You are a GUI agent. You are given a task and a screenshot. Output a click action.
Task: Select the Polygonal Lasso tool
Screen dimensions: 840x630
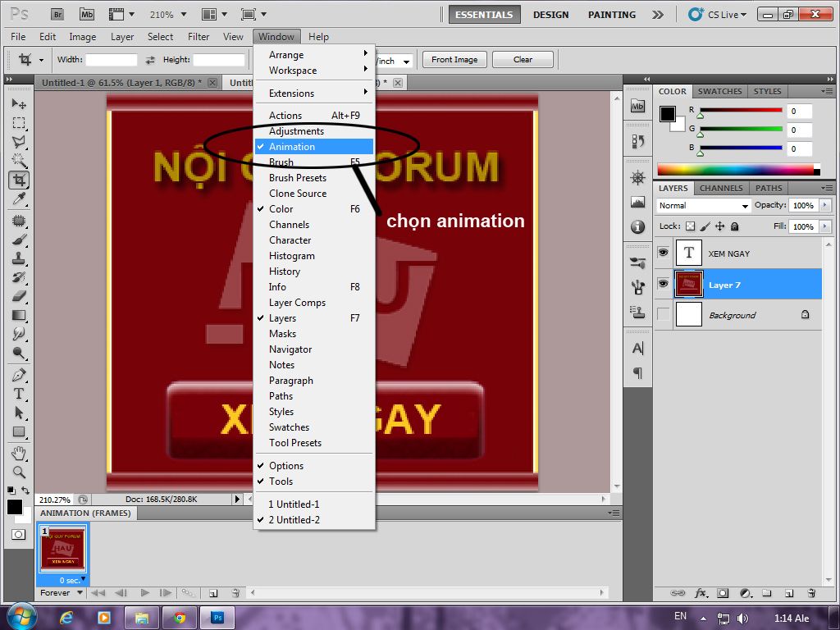pos(19,142)
